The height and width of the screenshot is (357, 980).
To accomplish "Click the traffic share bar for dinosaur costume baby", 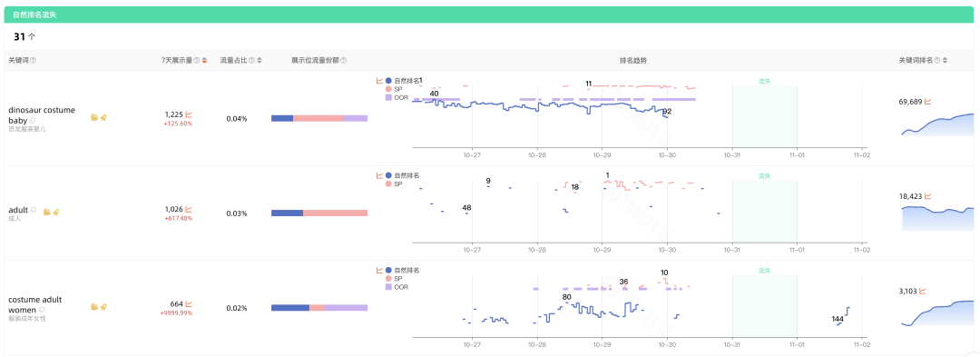I will coord(319,118).
